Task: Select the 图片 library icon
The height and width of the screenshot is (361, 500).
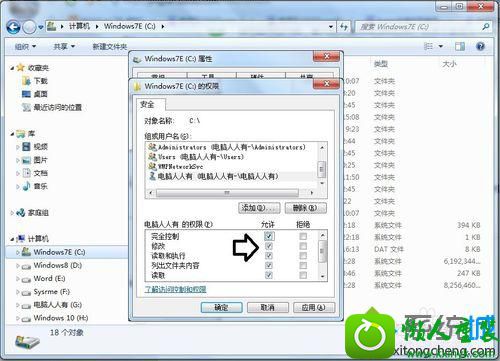Action: 26,160
